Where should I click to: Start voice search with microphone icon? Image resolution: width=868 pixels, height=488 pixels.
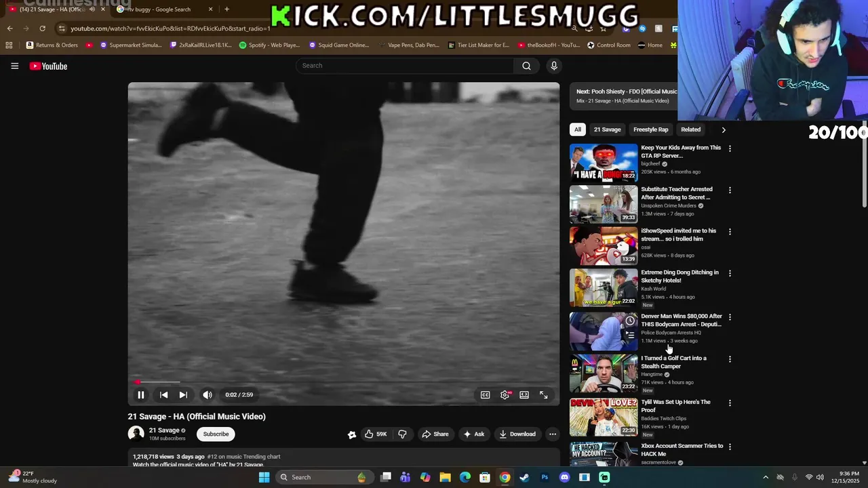coord(554,66)
